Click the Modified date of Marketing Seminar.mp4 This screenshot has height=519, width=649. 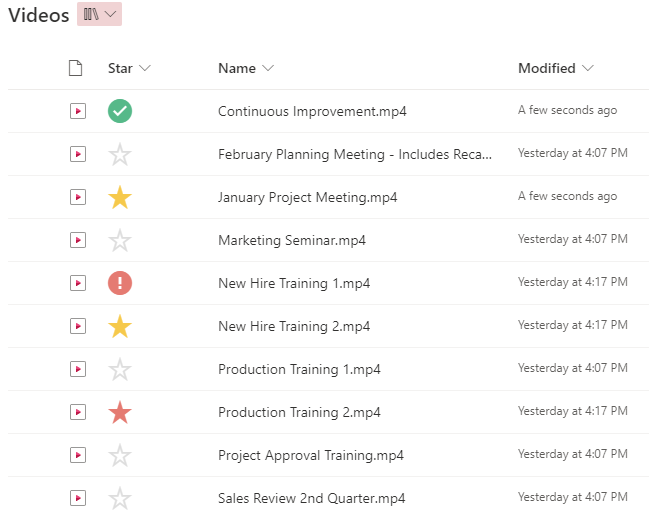(x=573, y=239)
